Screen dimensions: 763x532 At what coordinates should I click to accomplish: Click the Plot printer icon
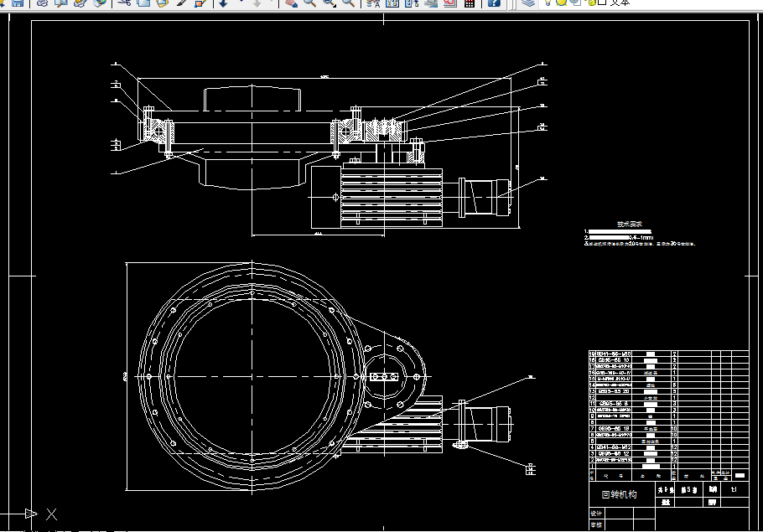[x=42, y=3]
